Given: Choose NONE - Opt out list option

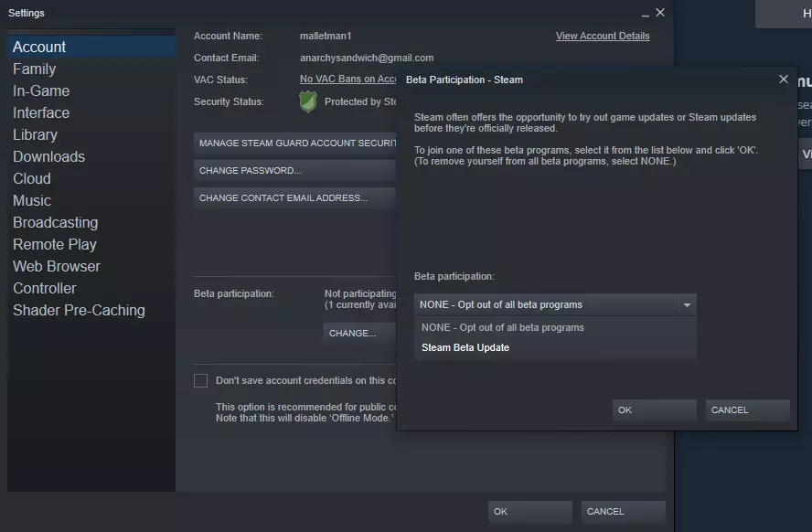Looking at the screenshot, I should (x=555, y=327).
